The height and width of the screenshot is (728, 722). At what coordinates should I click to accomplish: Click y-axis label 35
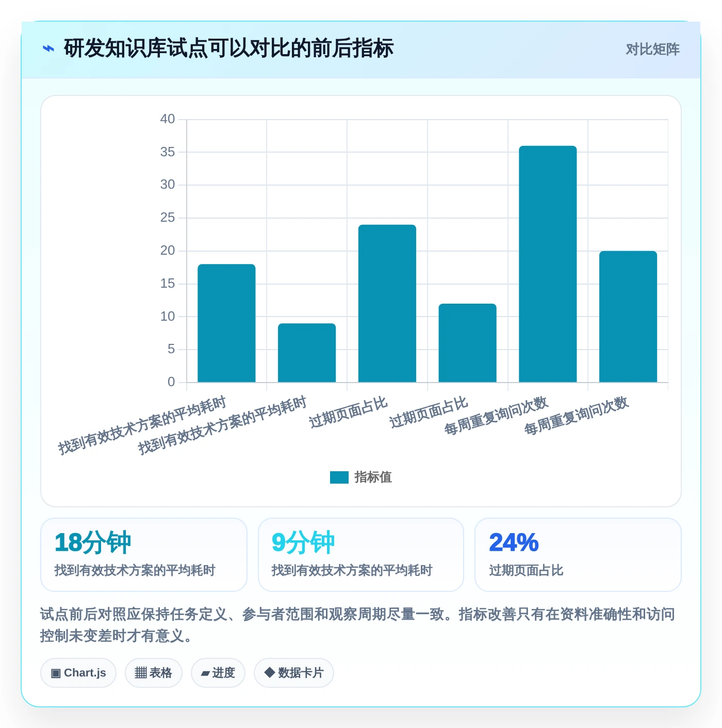(x=168, y=152)
